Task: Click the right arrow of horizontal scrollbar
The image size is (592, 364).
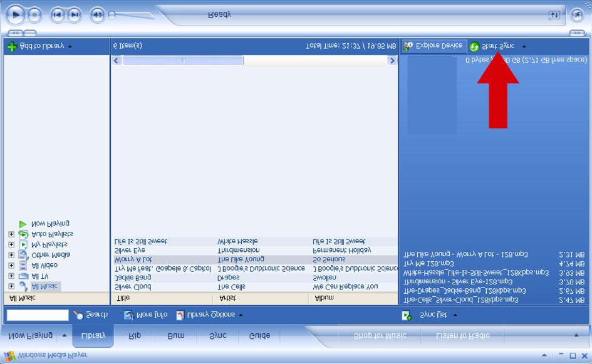Action: tap(392, 60)
